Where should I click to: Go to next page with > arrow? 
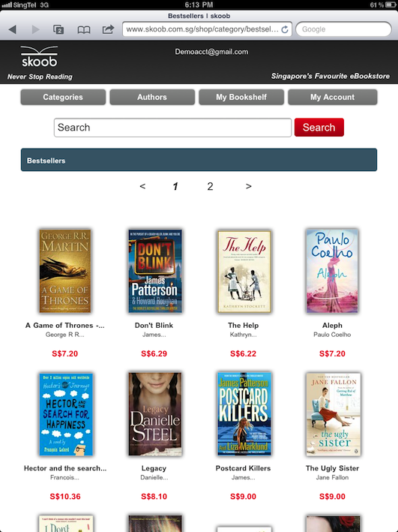point(249,186)
